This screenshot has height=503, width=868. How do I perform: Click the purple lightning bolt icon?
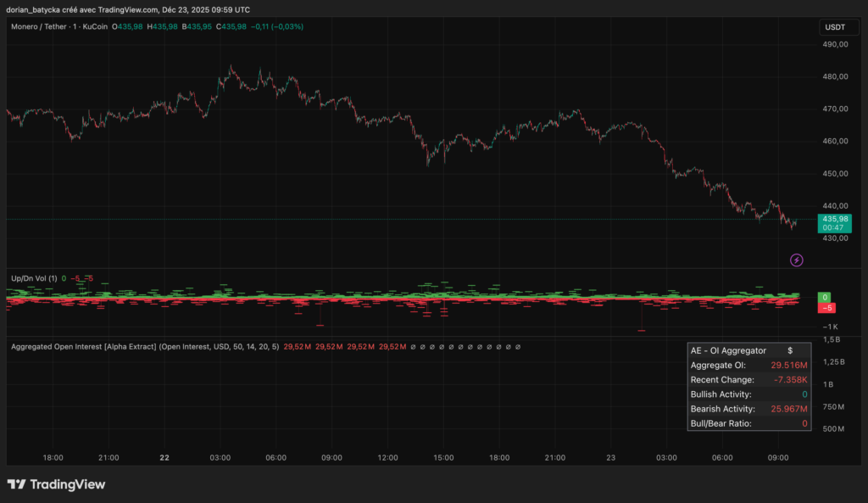(x=796, y=260)
